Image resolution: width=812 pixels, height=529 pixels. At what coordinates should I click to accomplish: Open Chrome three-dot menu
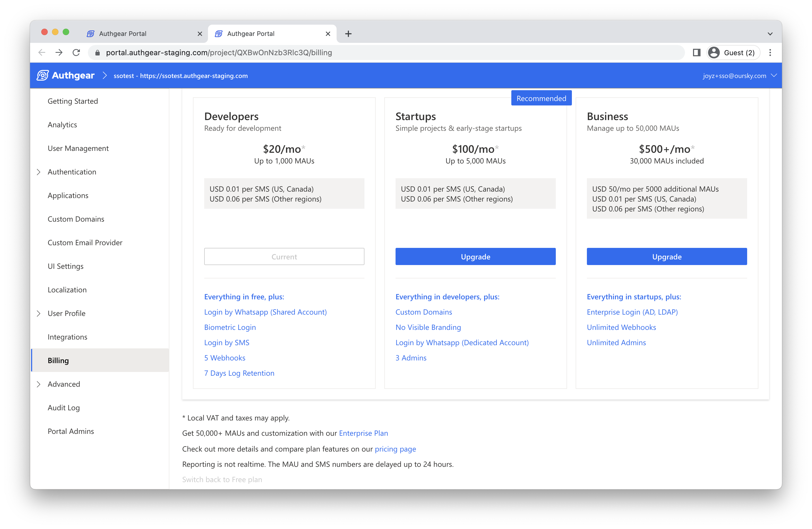pyautogui.click(x=770, y=53)
